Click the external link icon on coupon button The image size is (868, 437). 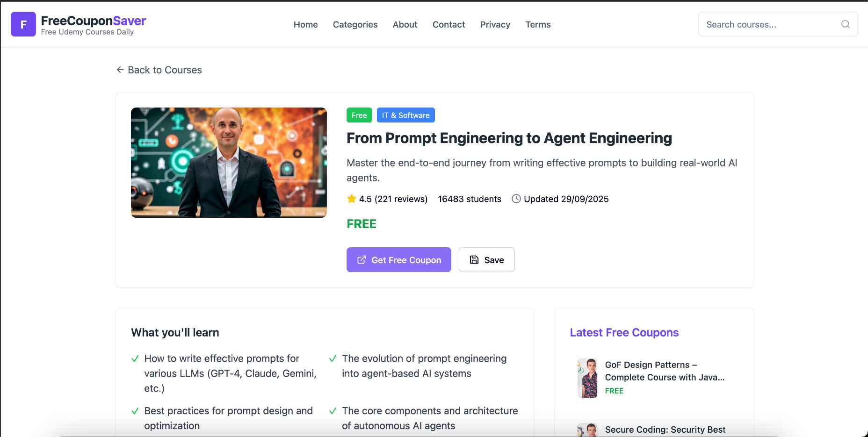pyautogui.click(x=362, y=260)
